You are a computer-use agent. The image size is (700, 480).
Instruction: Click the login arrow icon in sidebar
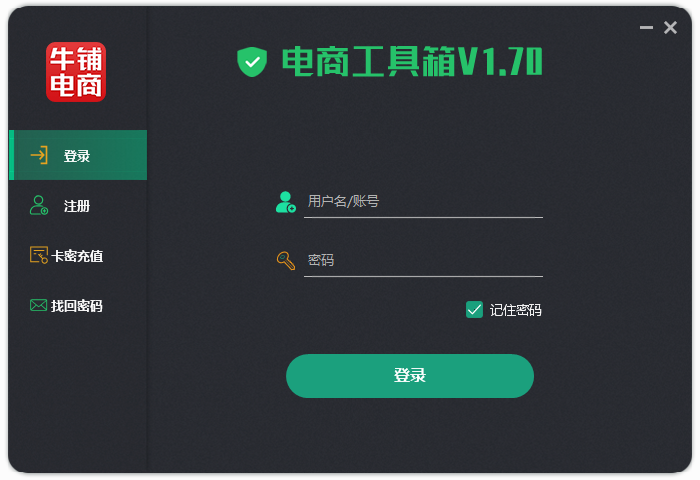pos(39,155)
